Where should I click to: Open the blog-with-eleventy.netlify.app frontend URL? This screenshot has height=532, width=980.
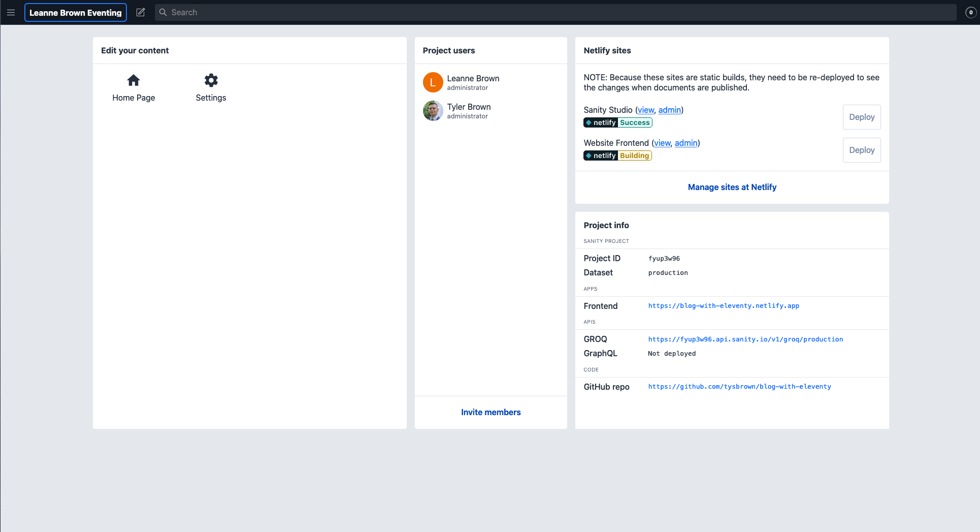pyautogui.click(x=724, y=306)
